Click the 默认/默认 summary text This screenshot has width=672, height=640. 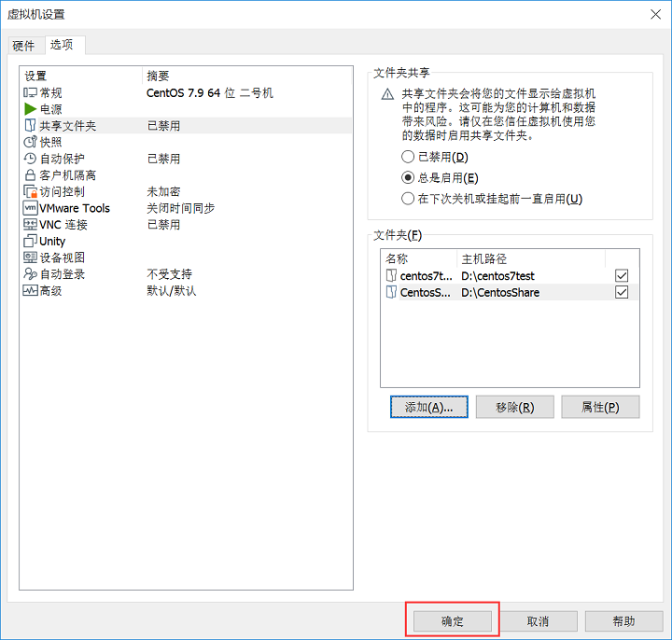pos(171,290)
